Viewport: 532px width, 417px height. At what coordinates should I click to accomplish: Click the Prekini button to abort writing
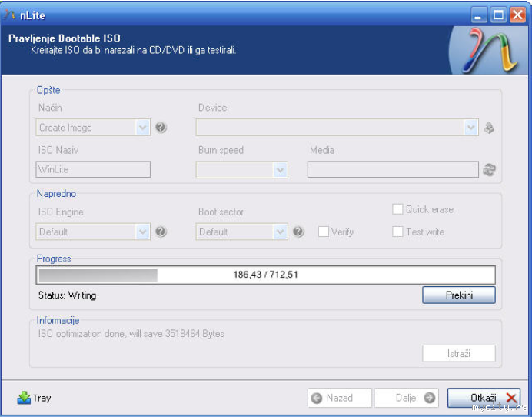tap(459, 295)
